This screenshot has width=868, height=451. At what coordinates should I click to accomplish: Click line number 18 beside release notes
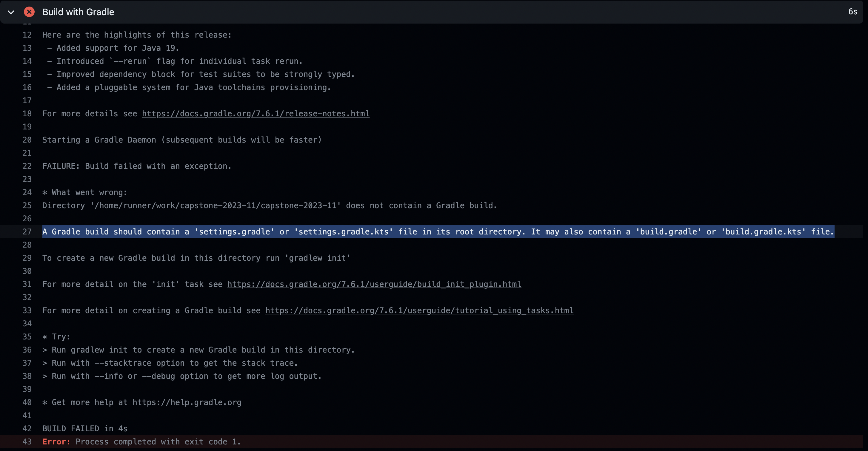click(x=27, y=114)
